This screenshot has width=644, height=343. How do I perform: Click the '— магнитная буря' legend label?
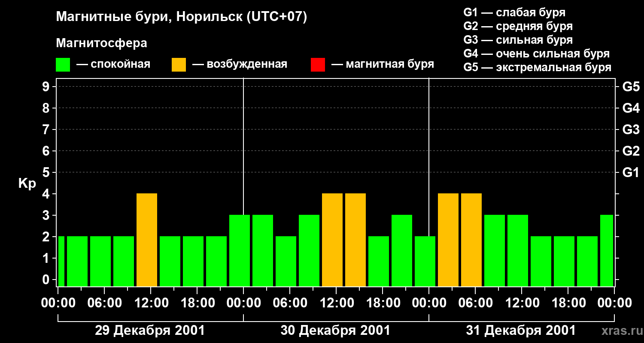383,64
